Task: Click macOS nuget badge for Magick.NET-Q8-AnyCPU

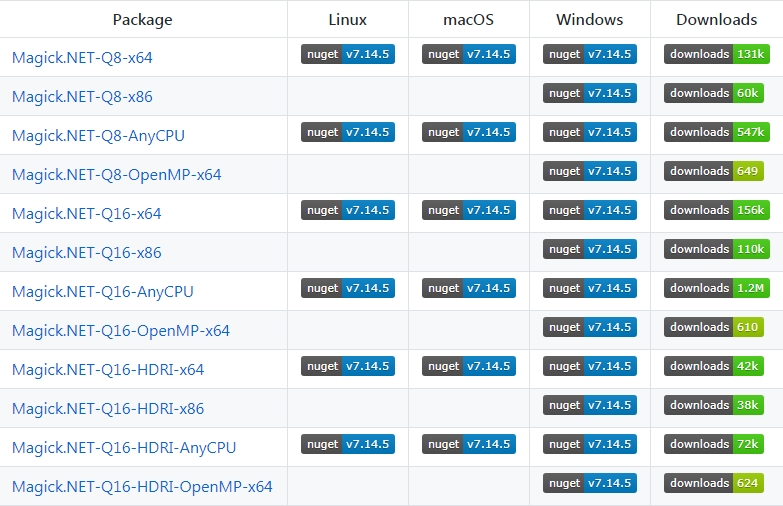Action: pyautogui.click(x=469, y=132)
